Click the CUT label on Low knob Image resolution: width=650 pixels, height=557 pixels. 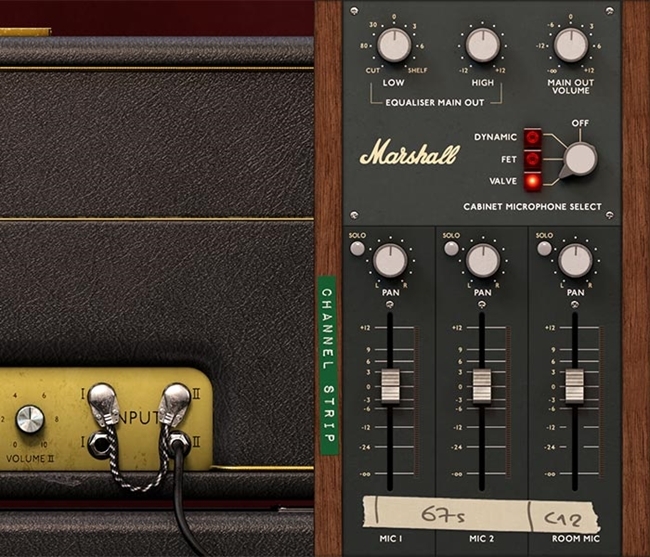(x=372, y=70)
